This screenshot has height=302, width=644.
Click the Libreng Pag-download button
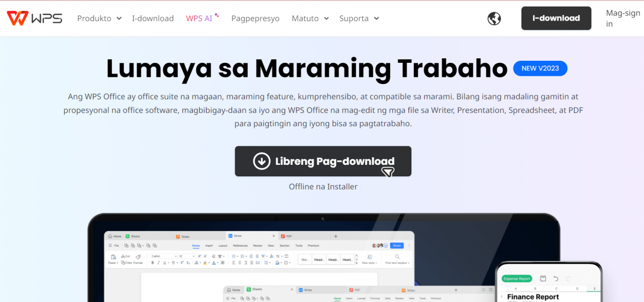coord(323,161)
